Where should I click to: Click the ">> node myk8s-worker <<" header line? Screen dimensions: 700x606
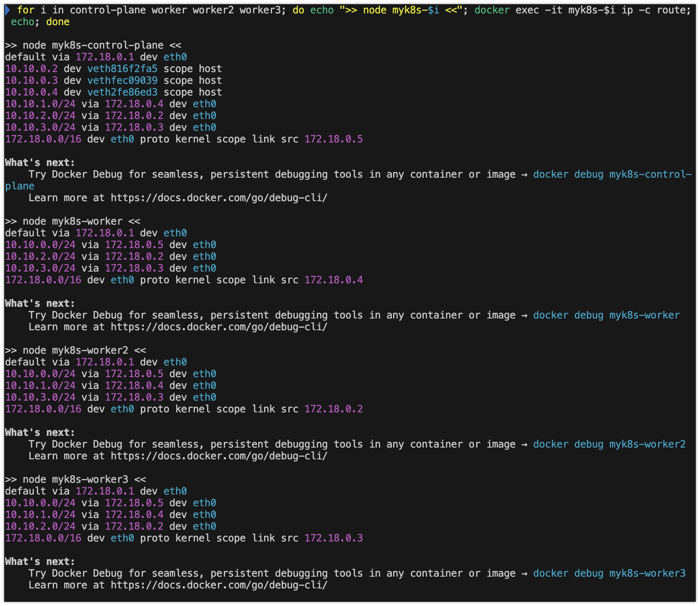coord(73,221)
